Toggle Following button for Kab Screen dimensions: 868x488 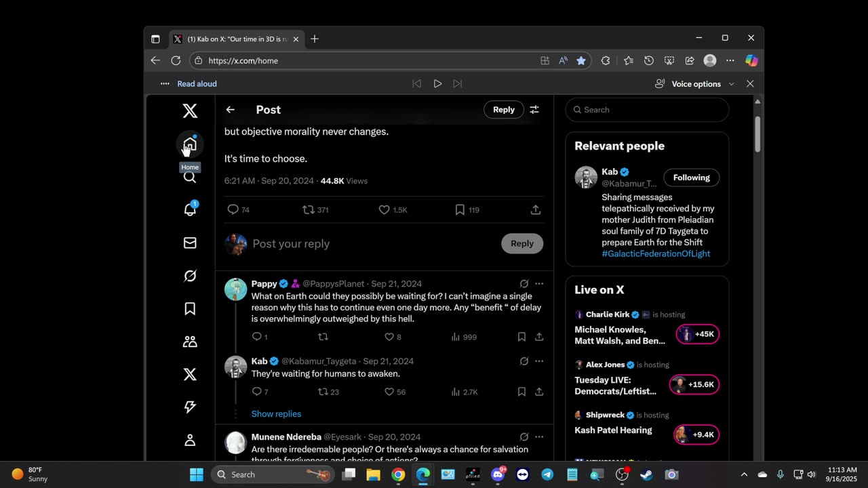(691, 178)
